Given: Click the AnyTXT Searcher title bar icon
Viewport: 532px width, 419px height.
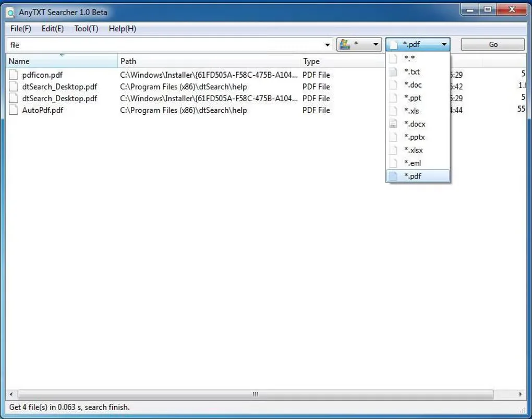Looking at the screenshot, I should (11, 13).
